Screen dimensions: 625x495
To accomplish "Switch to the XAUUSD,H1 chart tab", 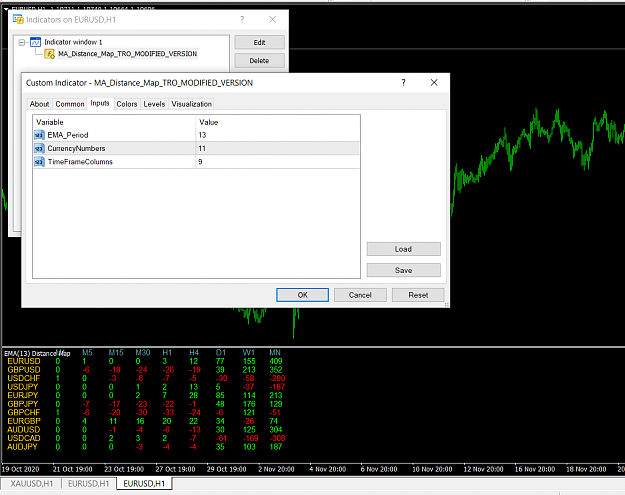I will 31,483.
